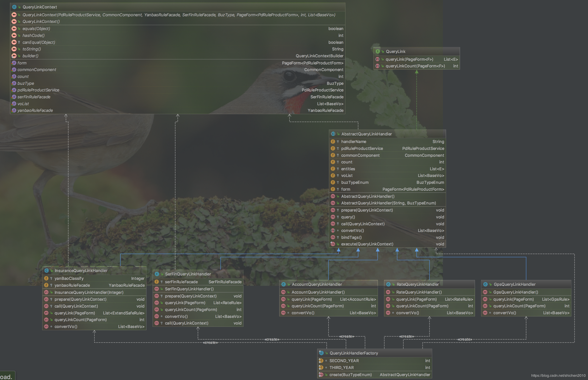Screen dimensions: 588x380
Task: Select the RateQueryLinkHandler class header
Action: pyautogui.click(x=417, y=284)
